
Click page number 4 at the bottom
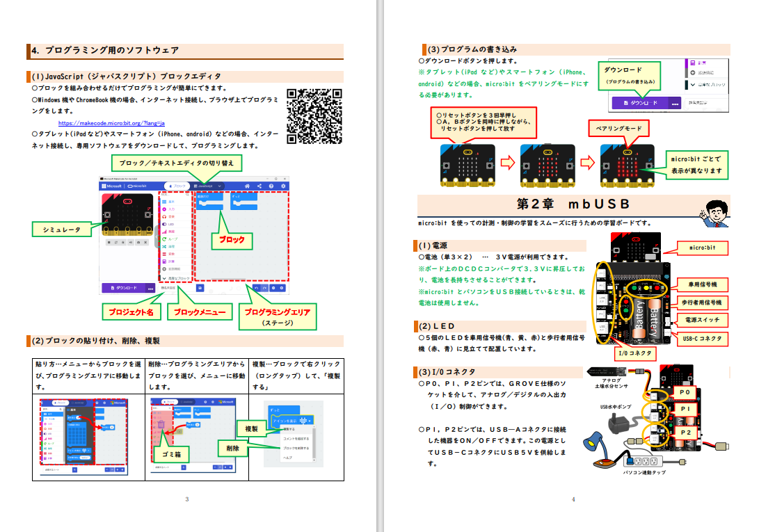pyautogui.click(x=573, y=499)
